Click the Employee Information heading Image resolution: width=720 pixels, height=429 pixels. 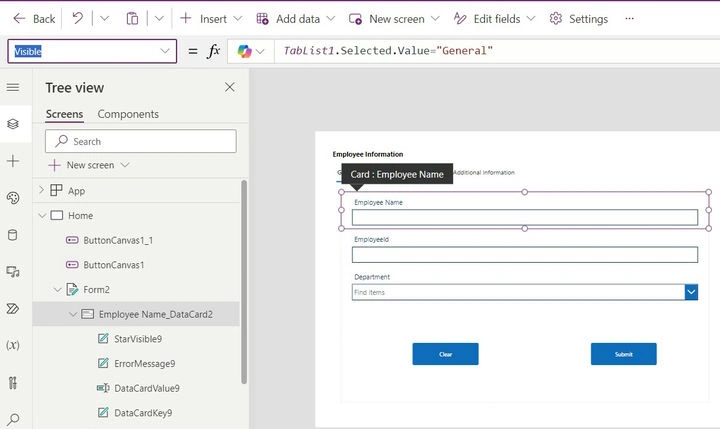click(368, 154)
